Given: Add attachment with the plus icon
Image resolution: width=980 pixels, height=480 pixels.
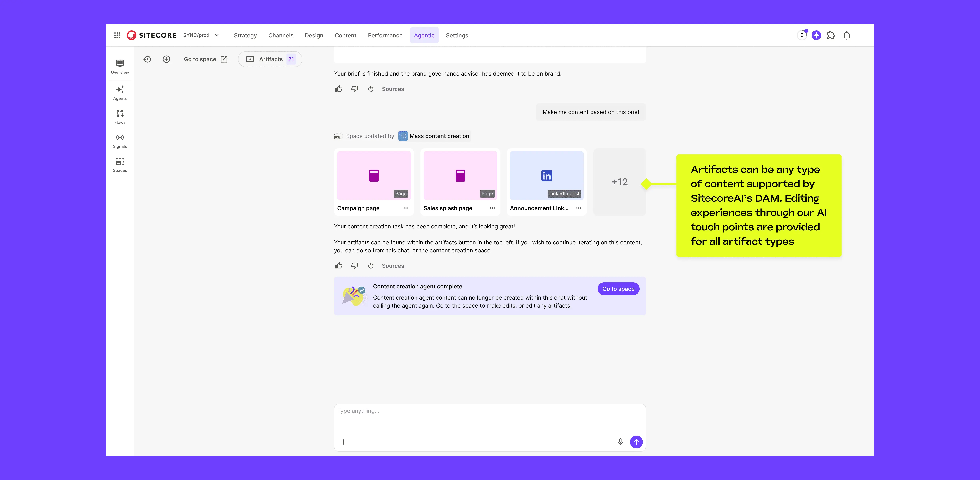Looking at the screenshot, I should [x=344, y=442].
